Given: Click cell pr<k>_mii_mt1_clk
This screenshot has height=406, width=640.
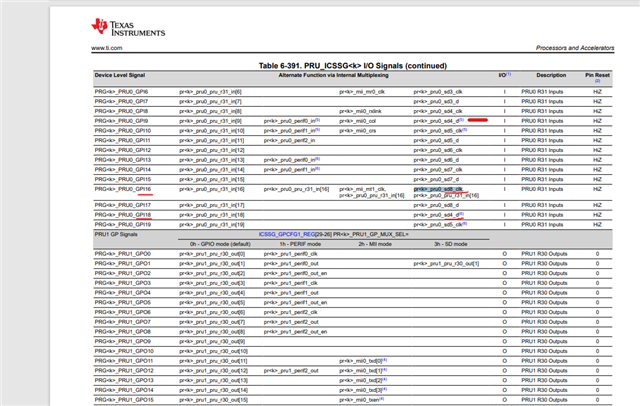Looking at the screenshot, I should (x=363, y=189).
